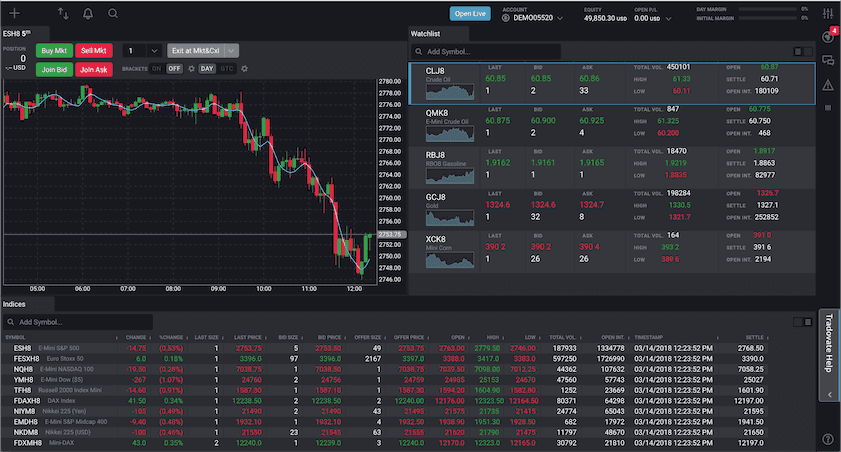Click the plus icon to add a module
This screenshot has width=841, height=452.
coord(14,13)
